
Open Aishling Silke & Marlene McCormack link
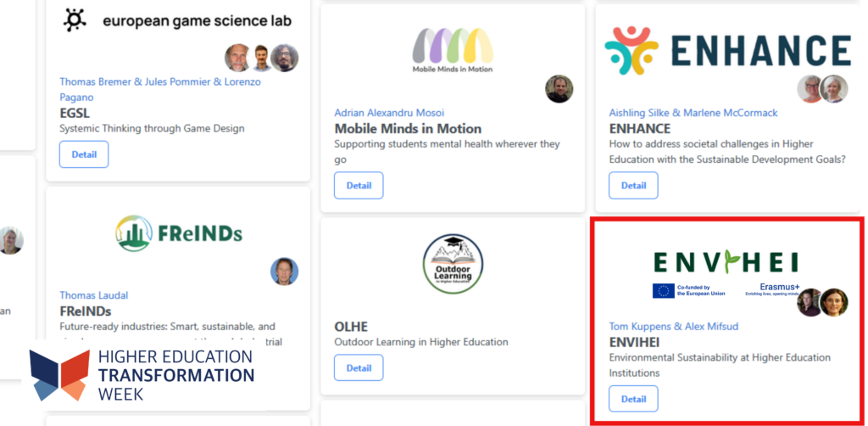693,113
